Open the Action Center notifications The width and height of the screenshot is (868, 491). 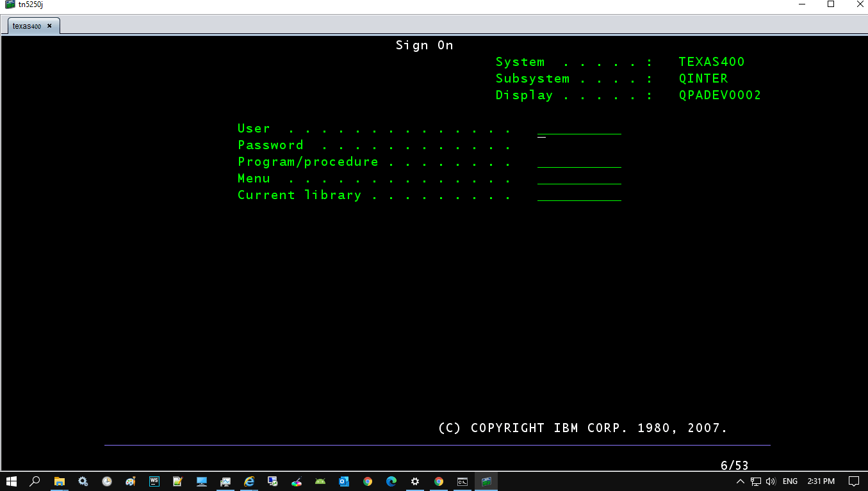(853, 481)
